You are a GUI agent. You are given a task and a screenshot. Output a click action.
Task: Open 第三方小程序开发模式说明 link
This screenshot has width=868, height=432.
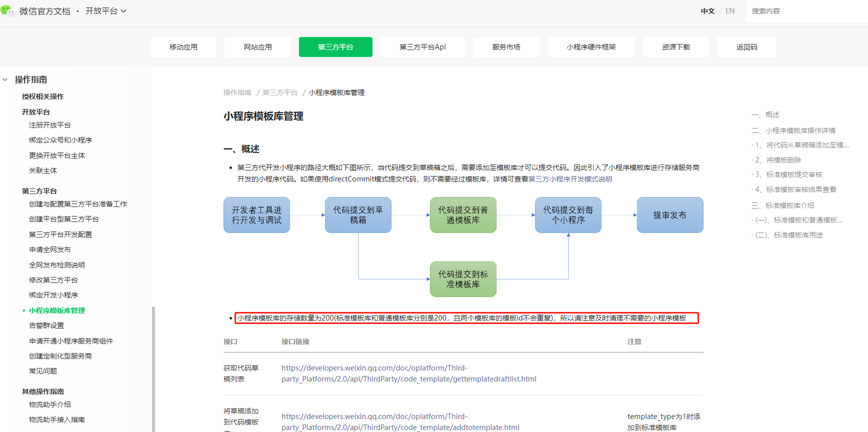click(x=570, y=179)
